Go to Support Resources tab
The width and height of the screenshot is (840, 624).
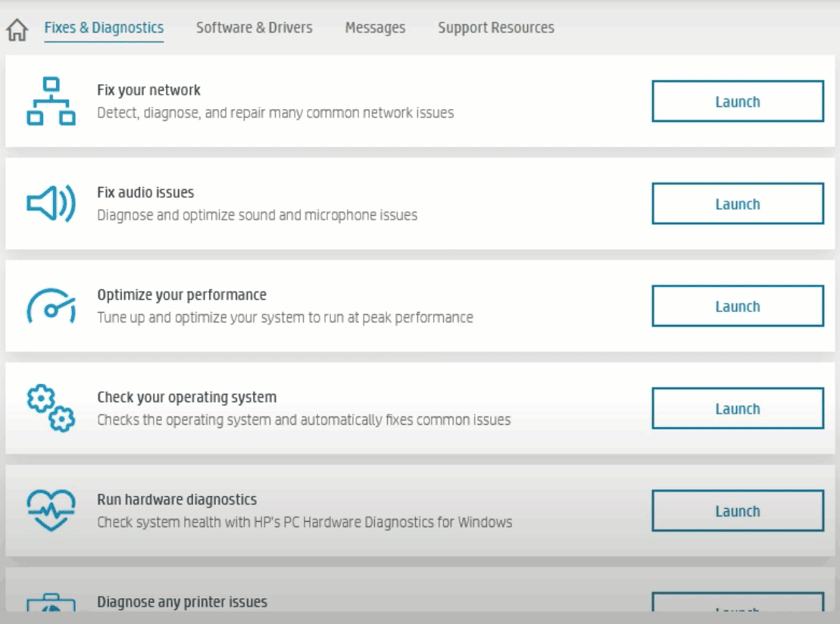495,28
